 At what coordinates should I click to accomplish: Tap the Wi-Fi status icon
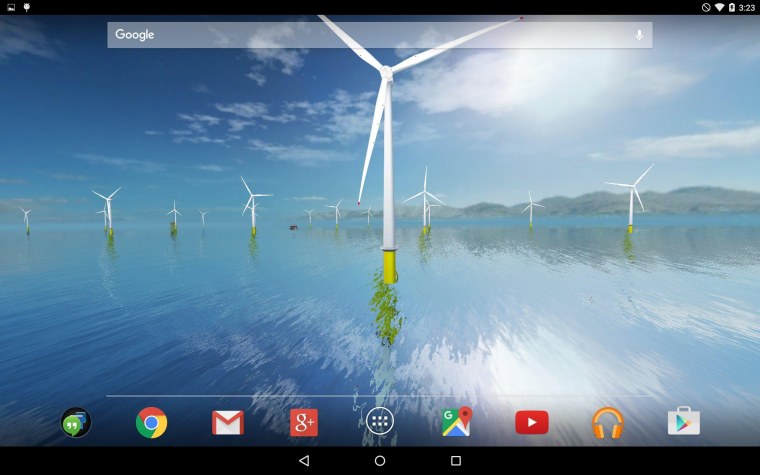(x=718, y=7)
